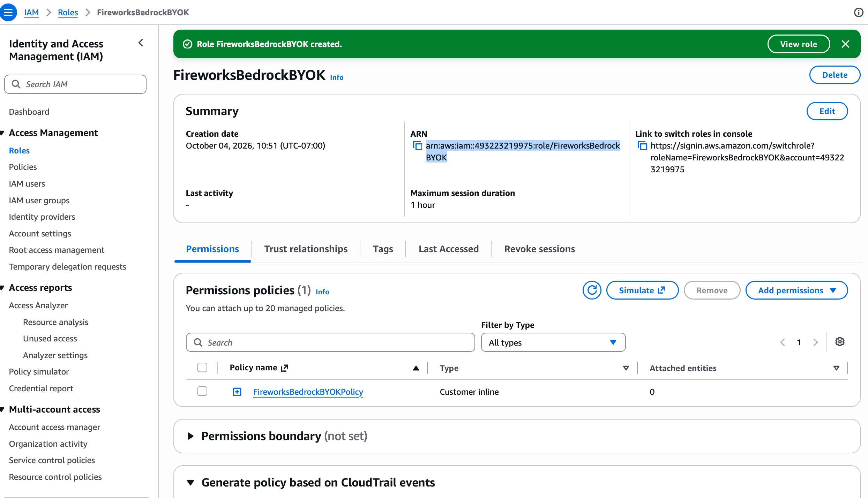Switch to the Trust relationships tab
Screen dimensions: 868x498
click(x=306, y=249)
